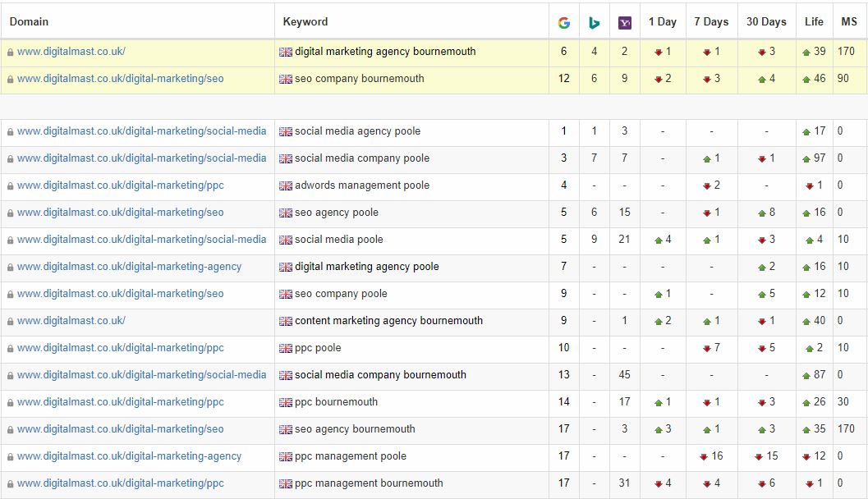Open the social-media link for 'social media poole'
868x499 pixels.
pos(142,240)
